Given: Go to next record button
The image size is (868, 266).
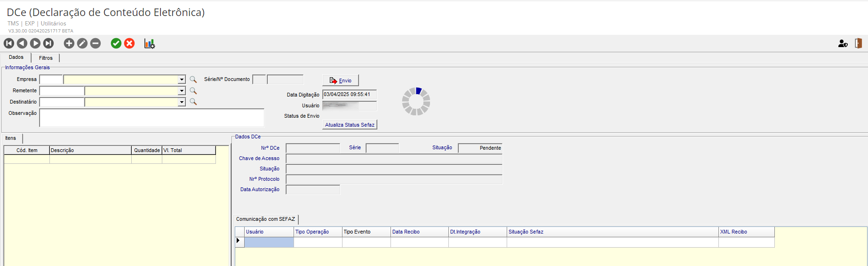Looking at the screenshot, I should [x=35, y=43].
